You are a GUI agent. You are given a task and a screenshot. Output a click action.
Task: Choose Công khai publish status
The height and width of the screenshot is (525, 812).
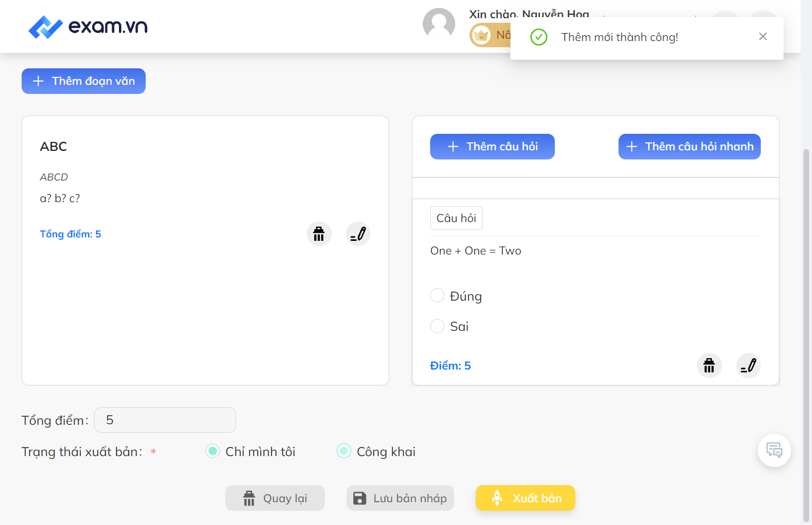click(x=344, y=451)
